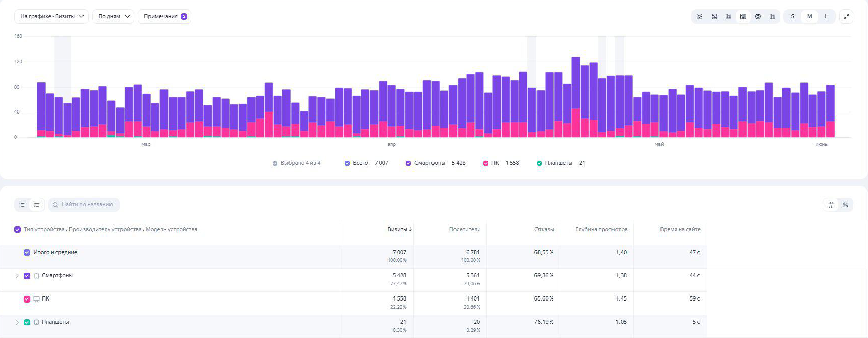Select the active stacked column chart icon

pos(743,17)
